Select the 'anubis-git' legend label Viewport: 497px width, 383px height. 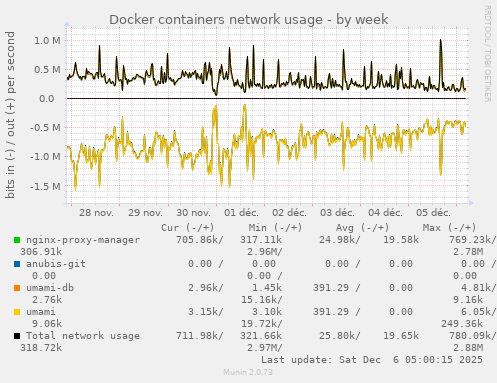tap(56, 264)
